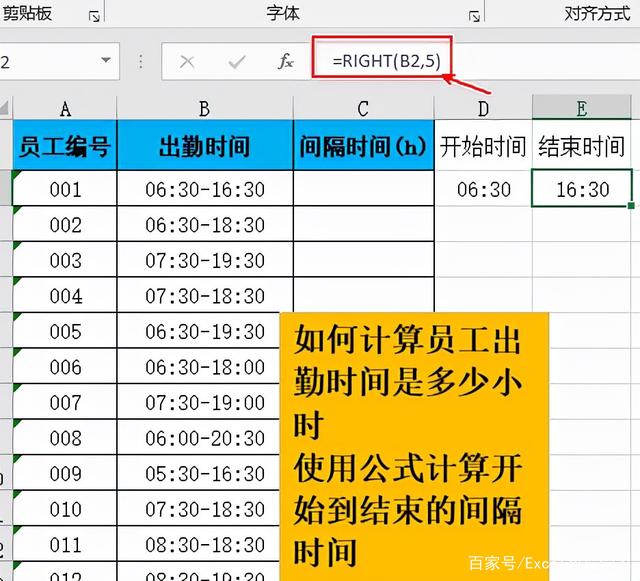Click empty interval cell for employee 003
Image resolution: width=640 pixels, height=581 pixels.
(363, 260)
